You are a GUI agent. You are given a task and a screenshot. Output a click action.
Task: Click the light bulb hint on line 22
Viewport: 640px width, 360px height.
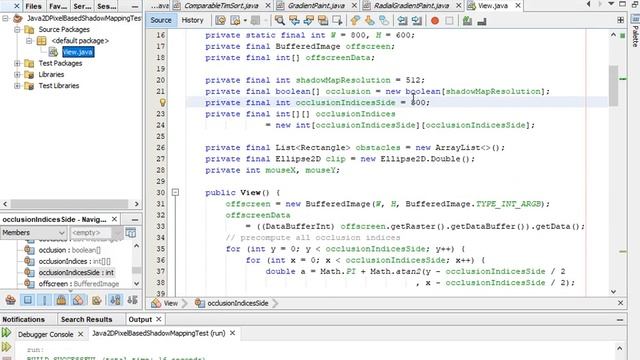pos(162,102)
